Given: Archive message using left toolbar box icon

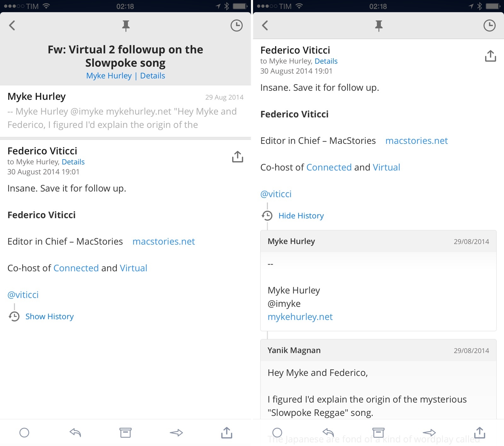Looking at the screenshot, I should [x=125, y=433].
